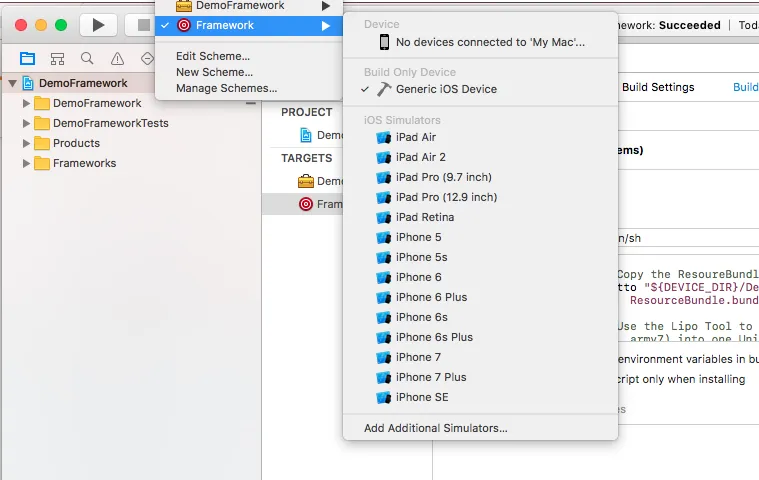
Task: Open the Test navigator diamond icon
Action: click(x=147, y=59)
